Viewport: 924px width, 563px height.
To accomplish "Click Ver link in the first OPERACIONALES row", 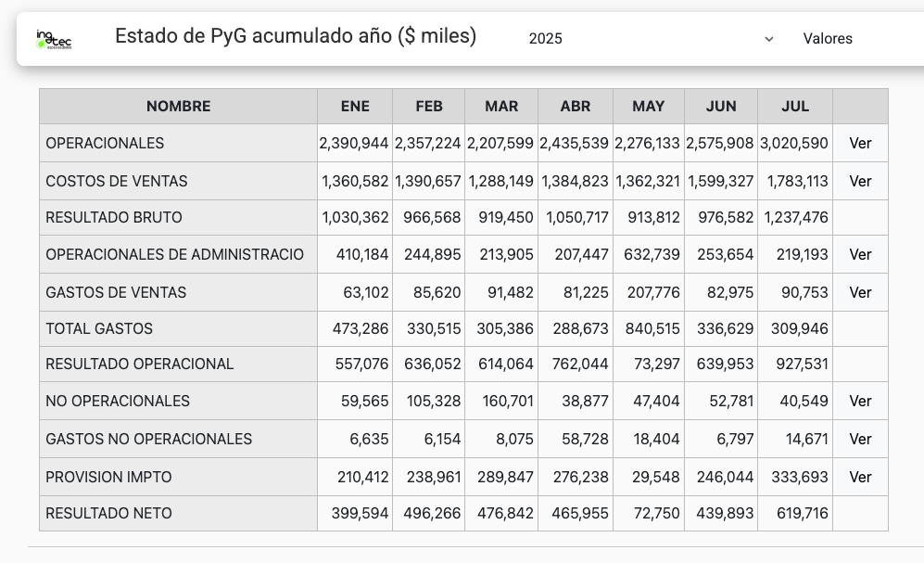I will 860,144.
